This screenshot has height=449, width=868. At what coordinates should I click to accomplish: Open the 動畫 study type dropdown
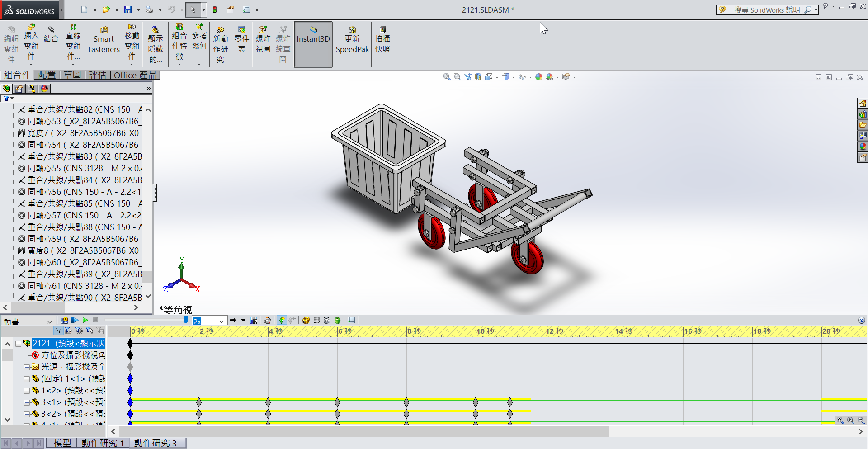tap(28, 321)
